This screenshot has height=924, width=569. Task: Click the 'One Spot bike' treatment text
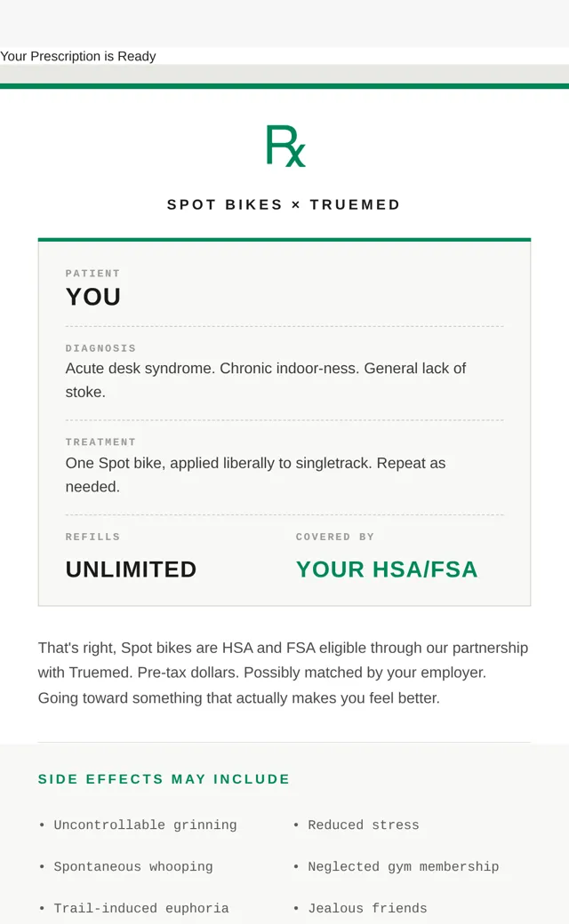[x=255, y=475]
